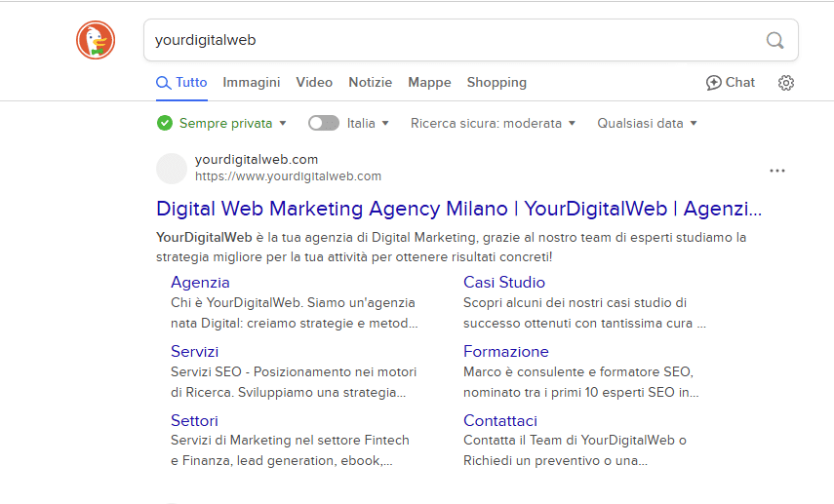Open the result's three-dot options menu
834x504 pixels.
tap(777, 171)
